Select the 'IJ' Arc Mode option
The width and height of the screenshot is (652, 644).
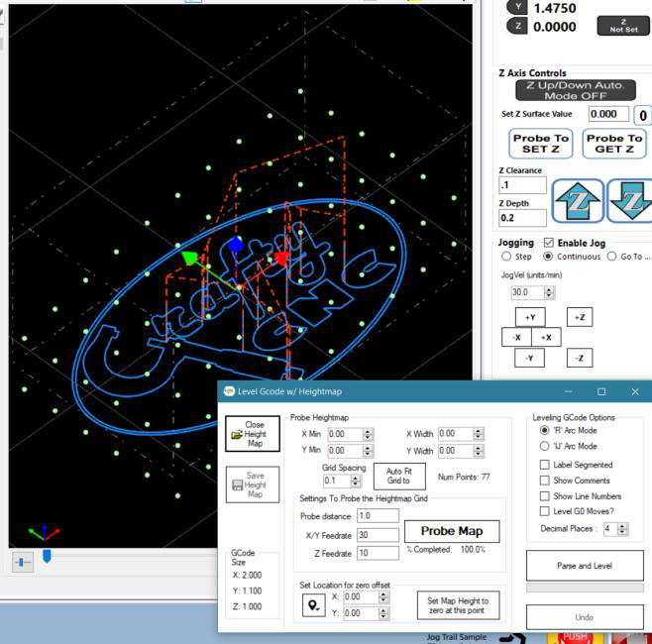[544, 446]
